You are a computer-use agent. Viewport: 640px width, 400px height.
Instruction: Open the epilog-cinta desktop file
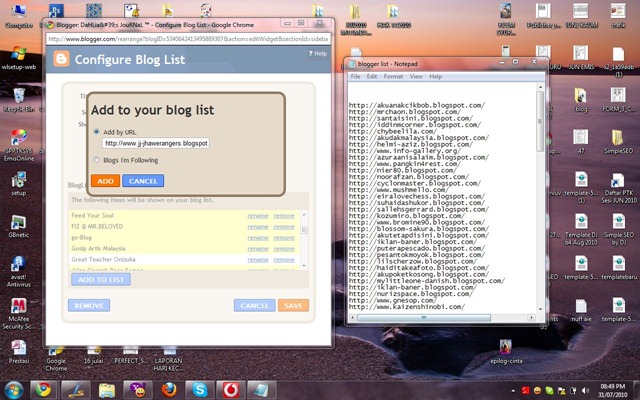tap(506, 352)
